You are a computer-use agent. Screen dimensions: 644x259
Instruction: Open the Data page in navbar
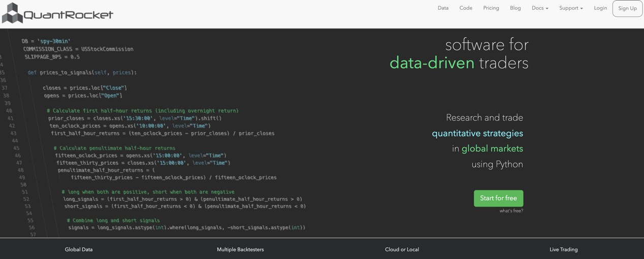443,8
